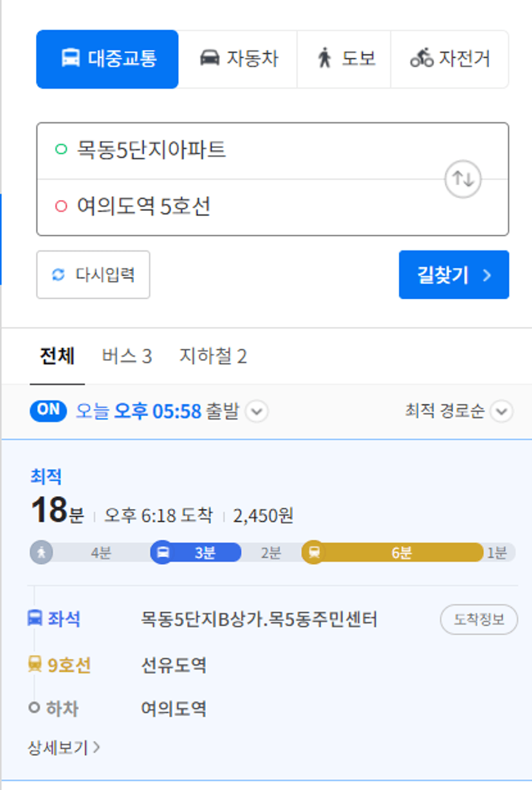Click the yellow subway icon on route bar
This screenshot has width=532, height=790.
click(x=314, y=553)
